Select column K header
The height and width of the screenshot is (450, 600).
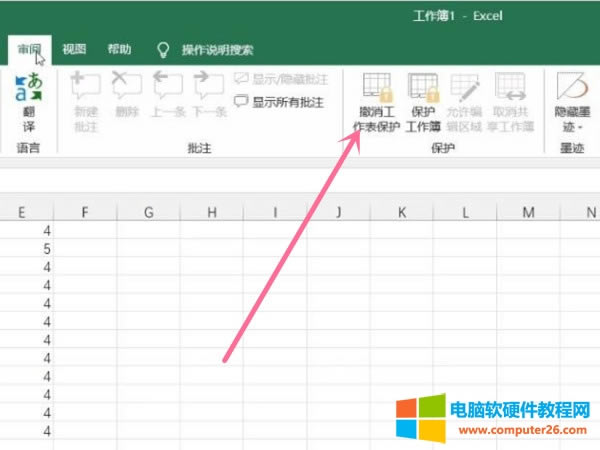click(x=401, y=212)
